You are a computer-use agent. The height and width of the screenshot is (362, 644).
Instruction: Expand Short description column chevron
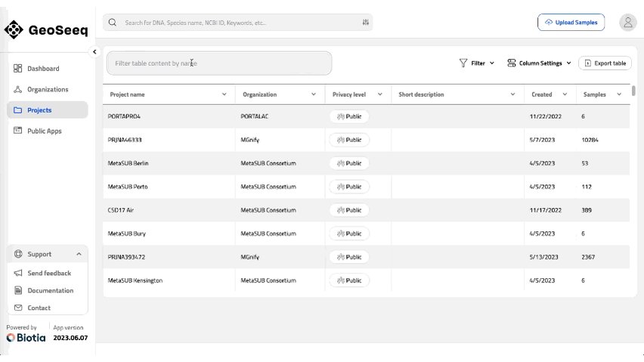pos(512,94)
